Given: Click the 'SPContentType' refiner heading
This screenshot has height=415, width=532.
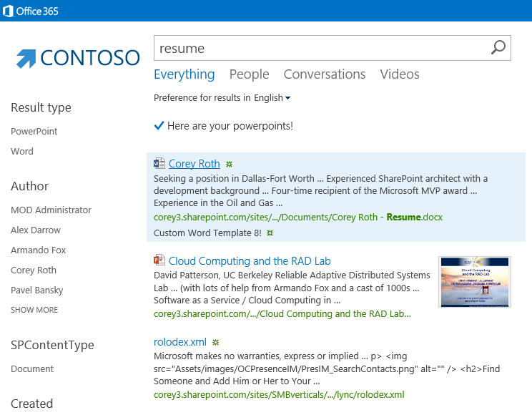Looking at the screenshot, I should click(x=53, y=345).
